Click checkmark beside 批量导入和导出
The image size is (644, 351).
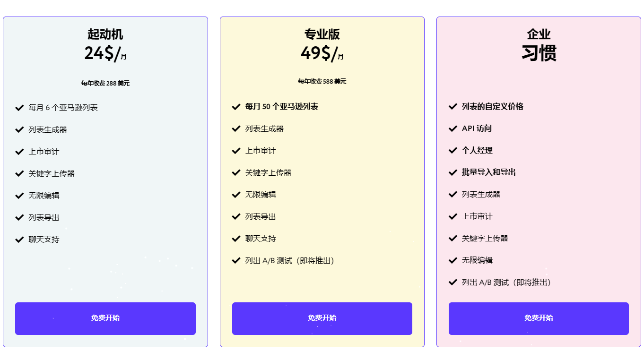[453, 172]
